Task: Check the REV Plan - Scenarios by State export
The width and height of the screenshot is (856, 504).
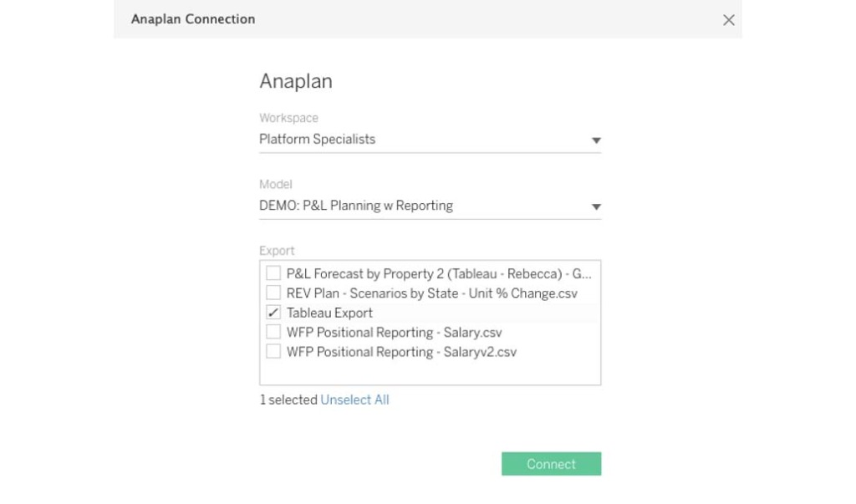Action: tap(273, 293)
